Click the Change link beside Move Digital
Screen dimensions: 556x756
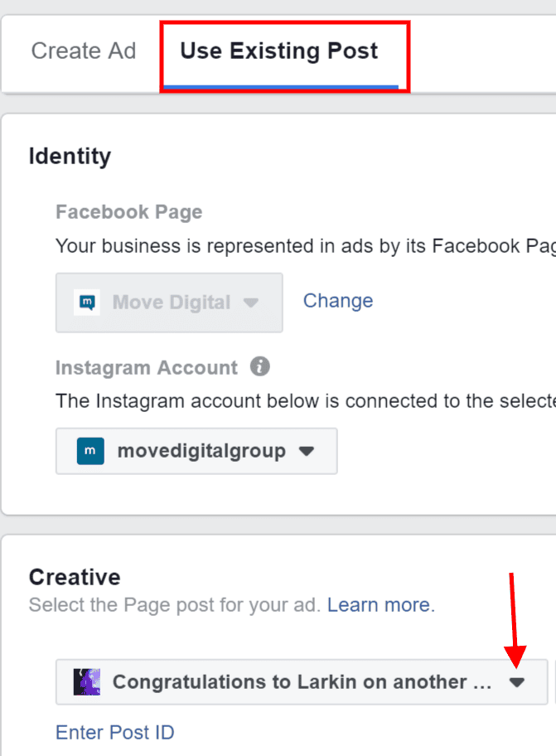coord(338,301)
